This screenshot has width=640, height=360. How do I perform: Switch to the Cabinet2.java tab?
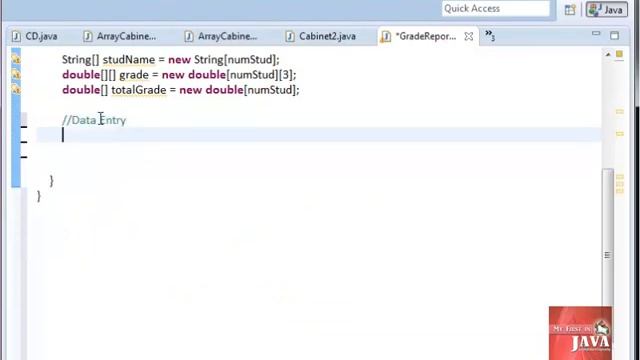click(321, 36)
